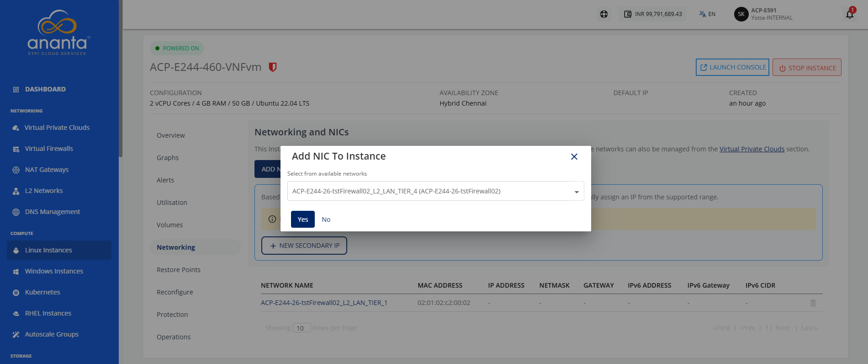Open the notifications bell
This screenshot has width=868, height=364.
point(850,14)
